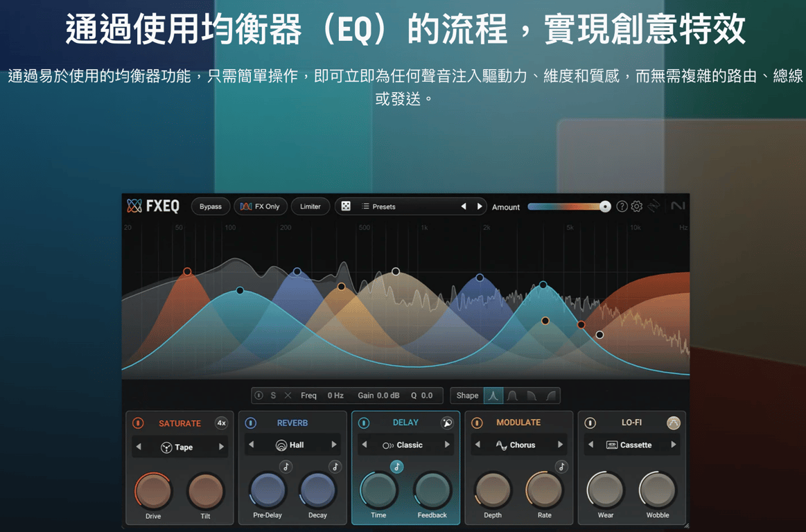The image size is (806, 532).
Task: Click the FXEQ logo icon
Action: coord(134,206)
